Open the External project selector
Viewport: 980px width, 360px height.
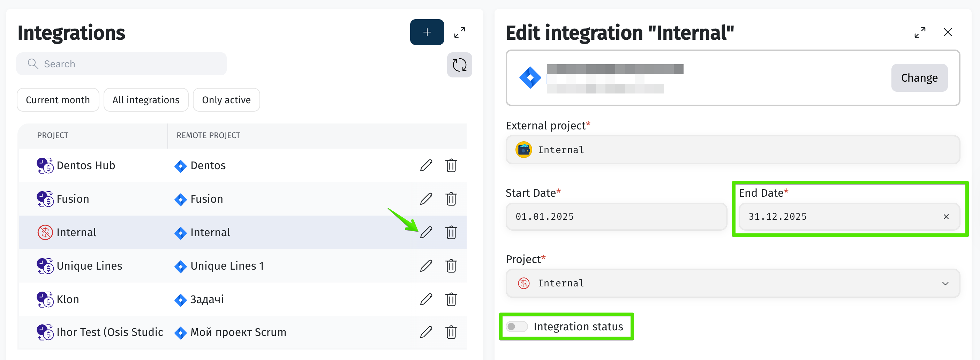click(x=732, y=150)
